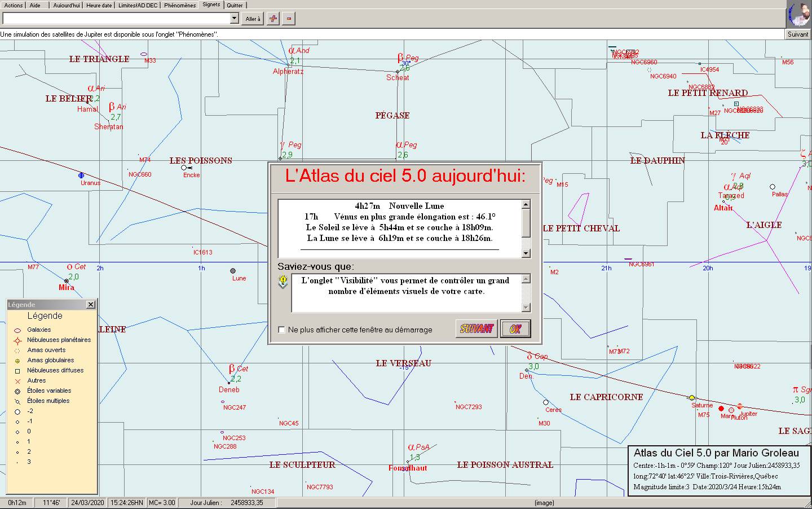Click the red plus bookmark icon
Viewport: 812px width, 509px height.
click(x=273, y=19)
